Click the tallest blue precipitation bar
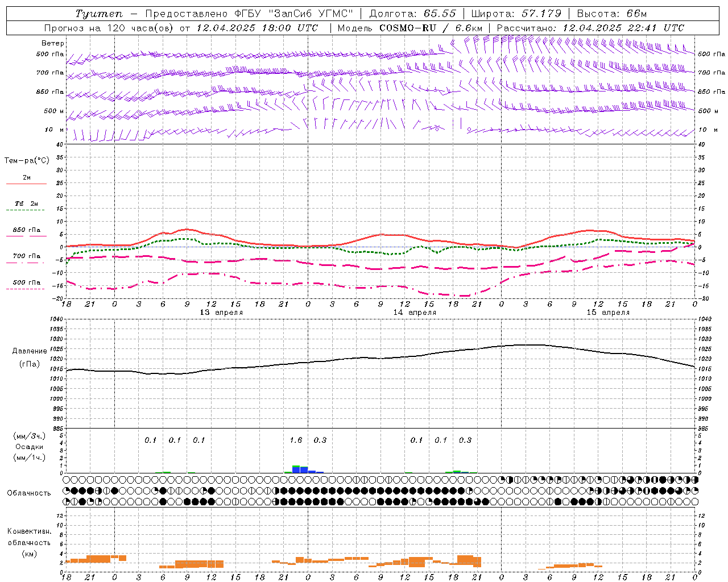This screenshot has width=728, height=582. coord(296,469)
